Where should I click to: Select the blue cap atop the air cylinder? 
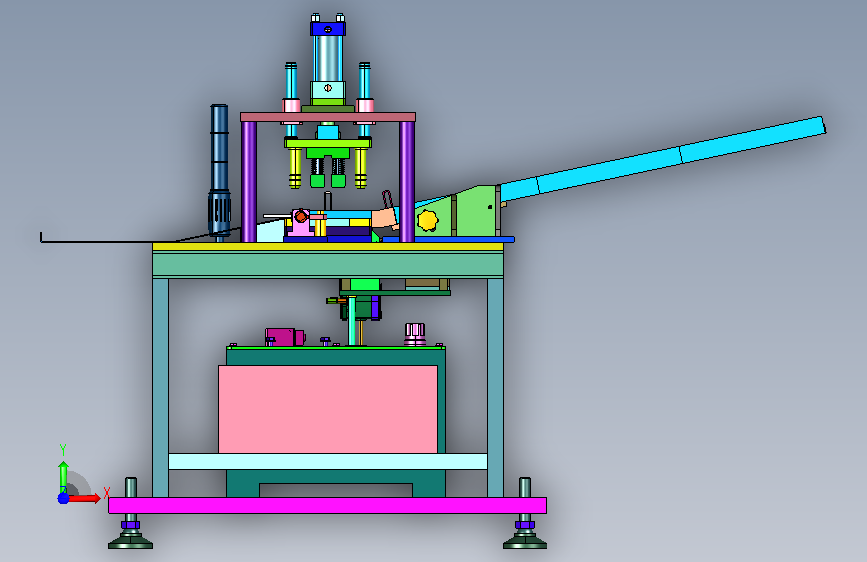(x=328, y=29)
